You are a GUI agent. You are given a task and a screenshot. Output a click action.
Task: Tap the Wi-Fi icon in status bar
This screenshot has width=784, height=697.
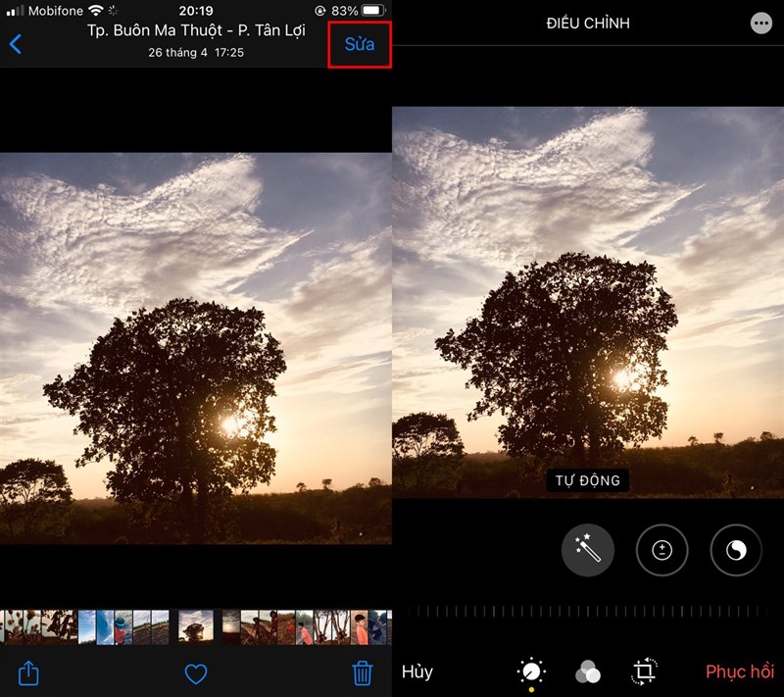[95, 11]
